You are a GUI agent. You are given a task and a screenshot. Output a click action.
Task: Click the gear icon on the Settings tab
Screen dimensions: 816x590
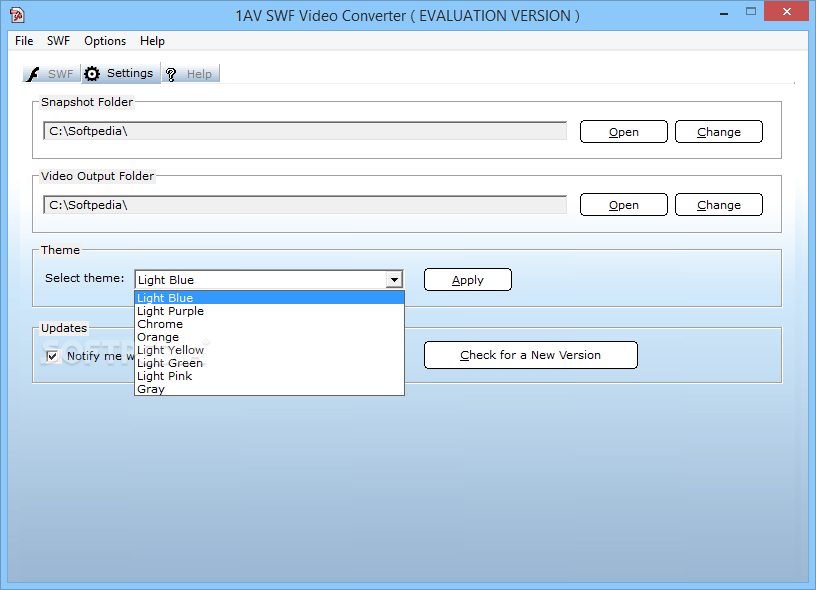92,74
